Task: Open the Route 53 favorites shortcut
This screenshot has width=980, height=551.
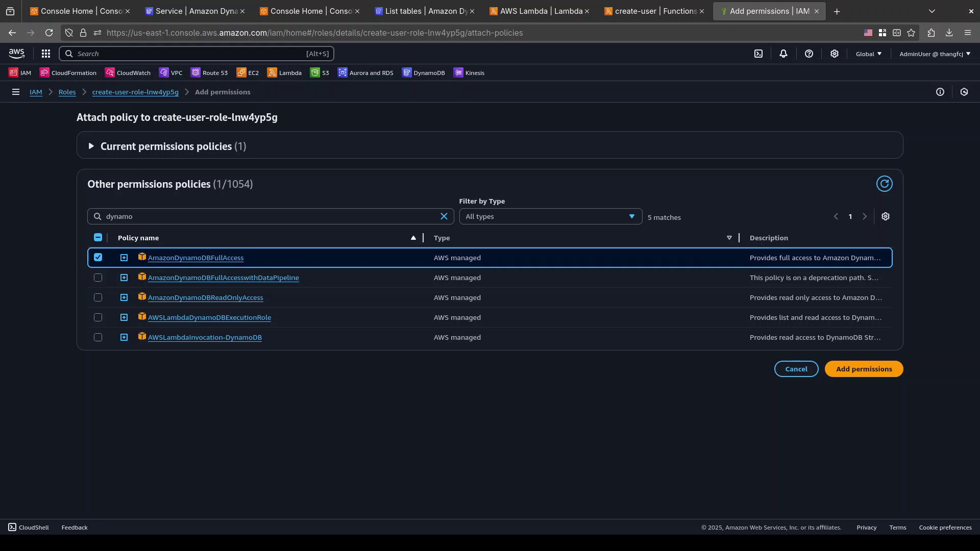Action: (x=209, y=72)
